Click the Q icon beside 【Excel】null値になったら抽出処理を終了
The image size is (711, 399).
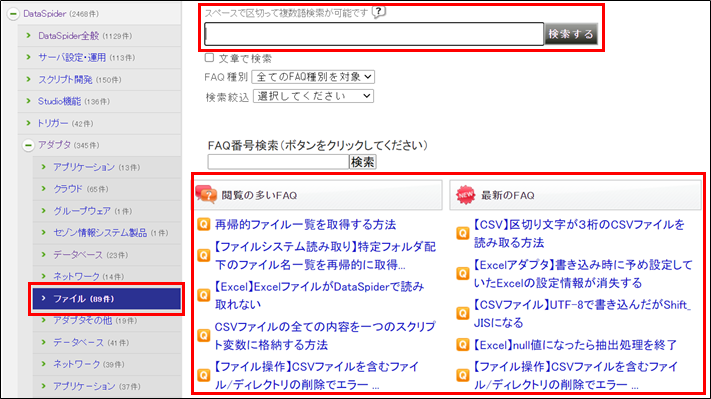coord(462,345)
